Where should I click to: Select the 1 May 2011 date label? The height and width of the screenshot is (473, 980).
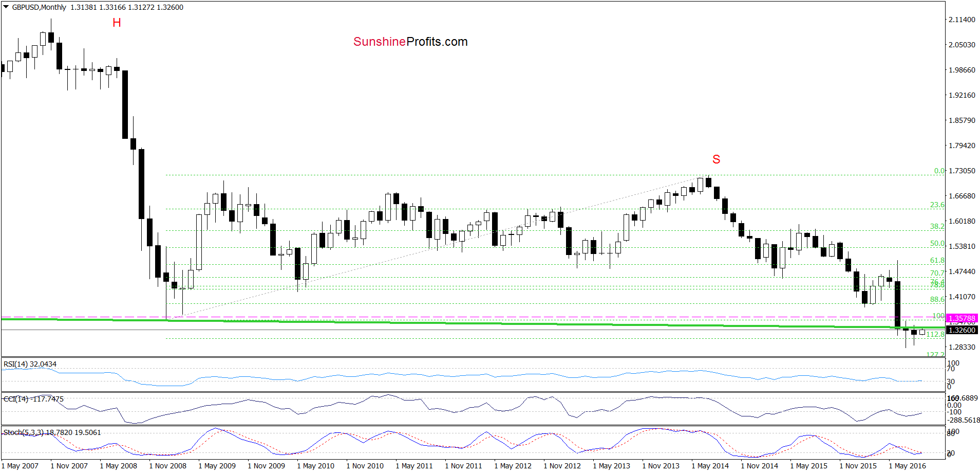click(x=414, y=466)
